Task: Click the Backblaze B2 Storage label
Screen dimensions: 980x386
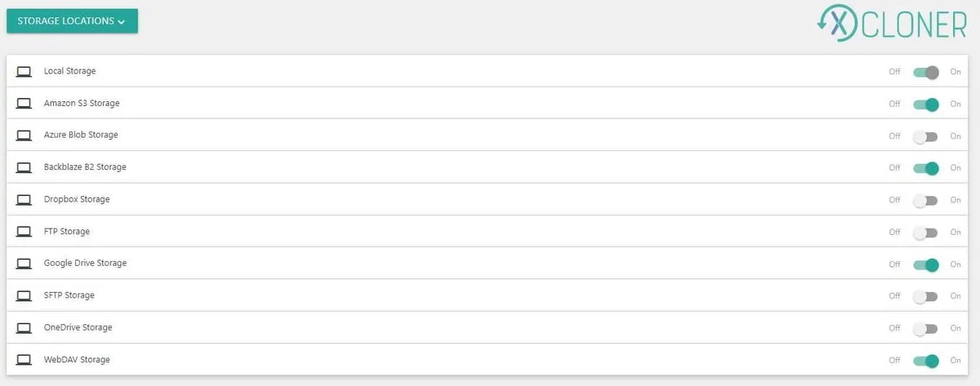Action: pyautogui.click(x=85, y=167)
